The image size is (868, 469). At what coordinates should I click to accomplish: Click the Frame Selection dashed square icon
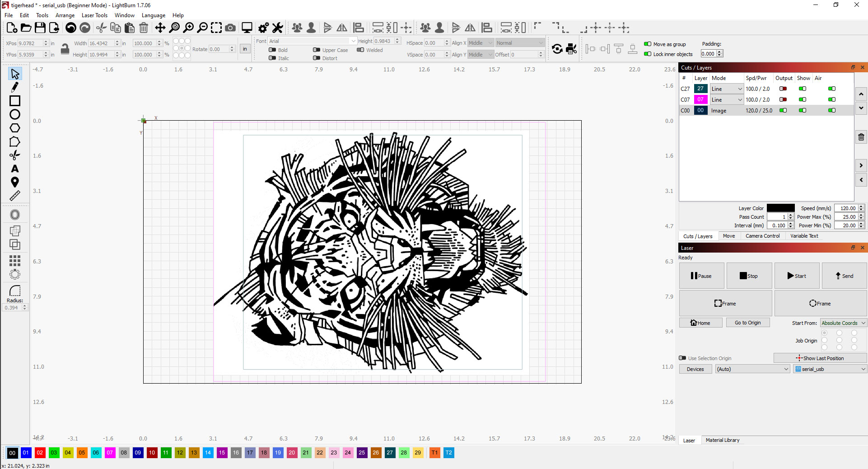[216, 28]
